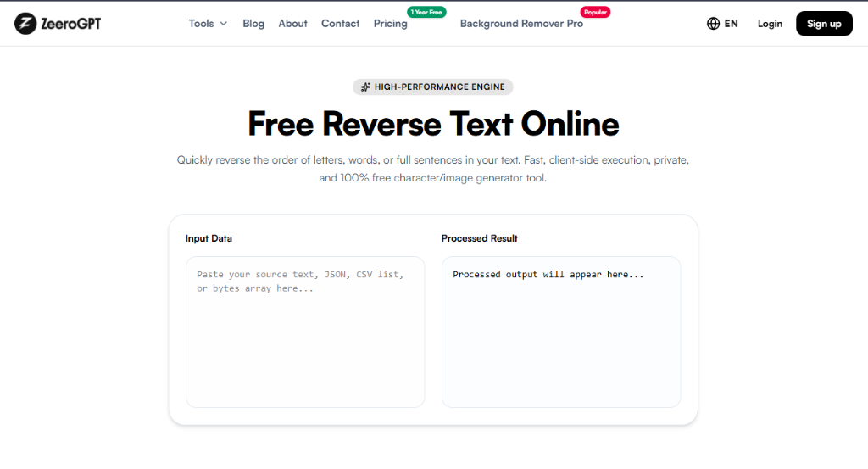Screen dimensions: 868x469
Task: Click the Processed Result output box
Action: pyautogui.click(x=561, y=332)
